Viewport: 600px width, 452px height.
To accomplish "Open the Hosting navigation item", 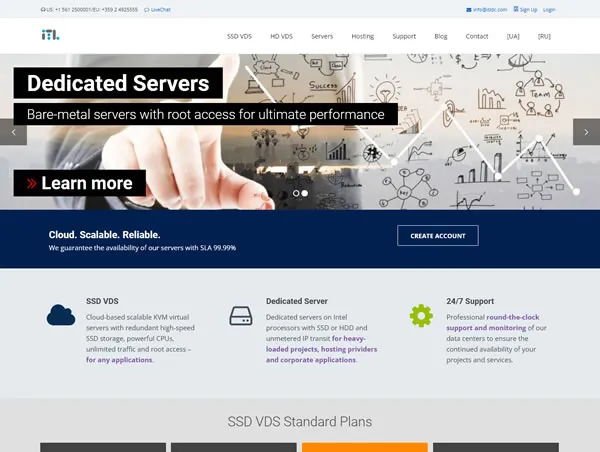I will (x=363, y=36).
